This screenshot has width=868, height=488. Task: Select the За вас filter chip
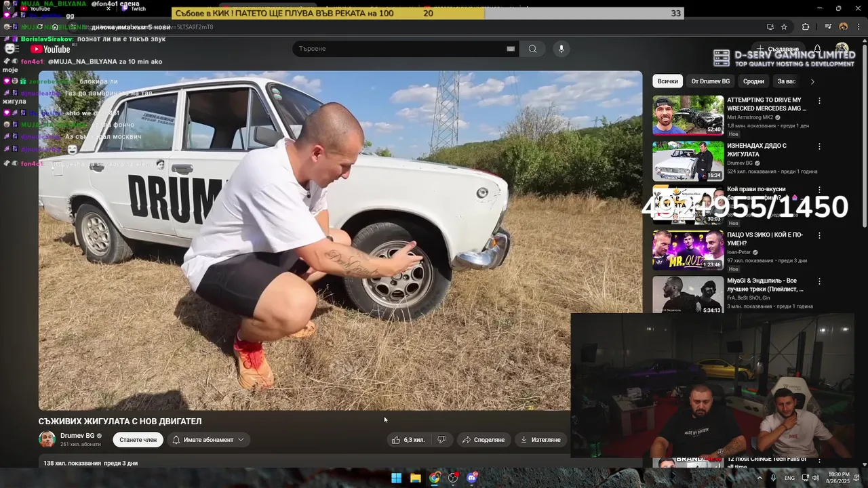786,81
